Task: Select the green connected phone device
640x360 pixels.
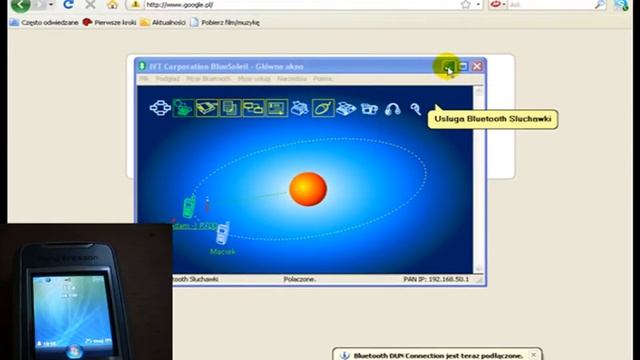Action: tap(189, 207)
